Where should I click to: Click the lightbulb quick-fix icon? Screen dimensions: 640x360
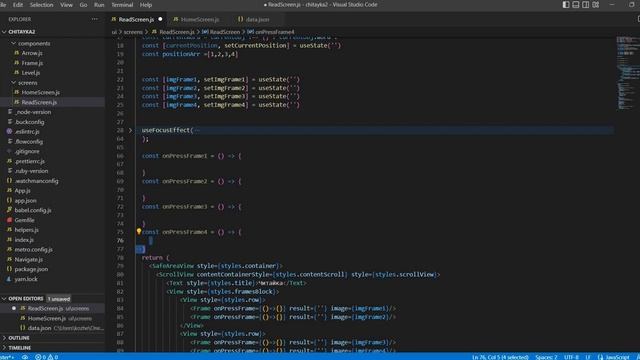point(138,231)
